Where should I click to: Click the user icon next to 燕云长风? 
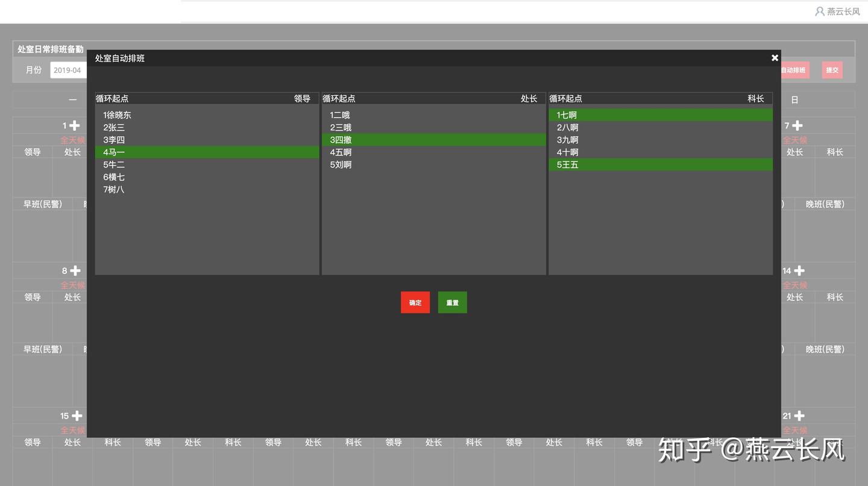820,11
